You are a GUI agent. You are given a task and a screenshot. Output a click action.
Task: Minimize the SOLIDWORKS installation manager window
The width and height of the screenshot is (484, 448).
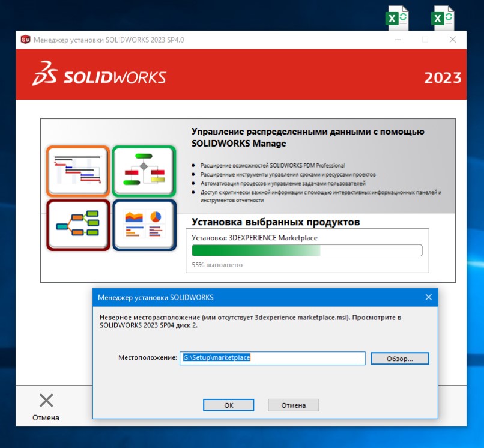[398, 40]
